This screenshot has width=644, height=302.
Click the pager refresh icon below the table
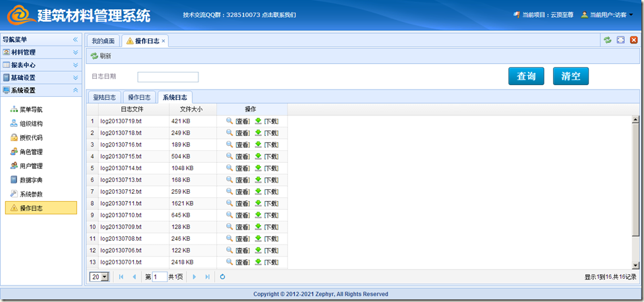(x=223, y=277)
